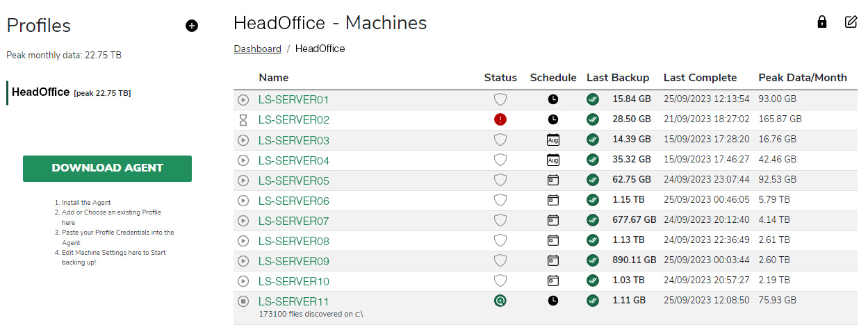Open the edit profile pencil icon

(x=851, y=22)
